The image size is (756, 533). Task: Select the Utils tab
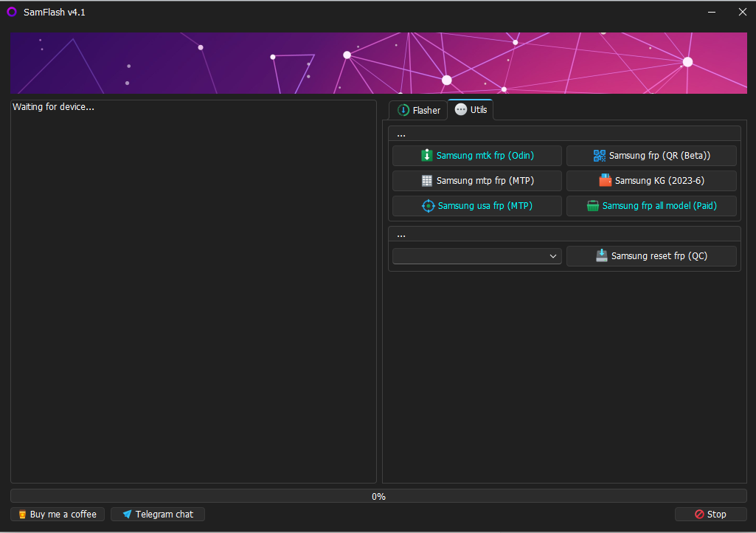point(471,109)
